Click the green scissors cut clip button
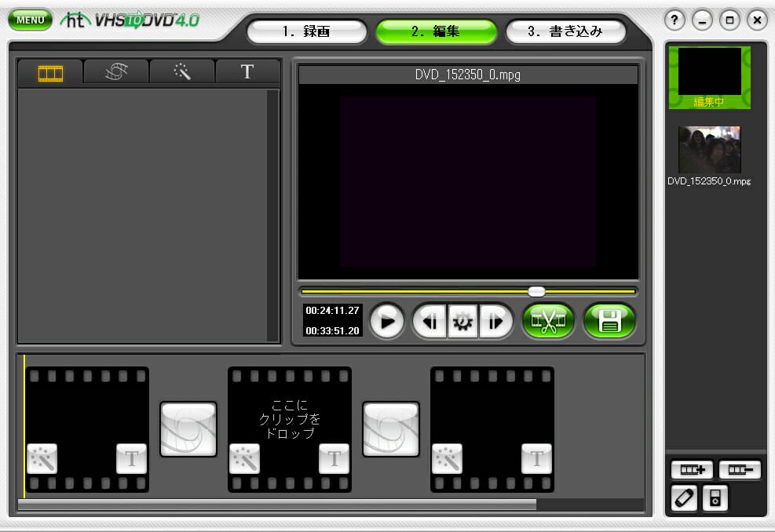The width and height of the screenshot is (775, 532). 548,321
